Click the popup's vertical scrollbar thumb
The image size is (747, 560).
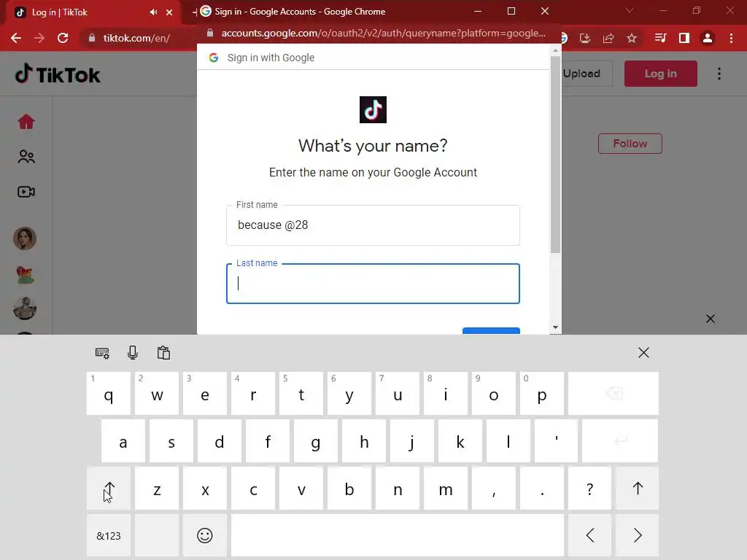(555, 155)
